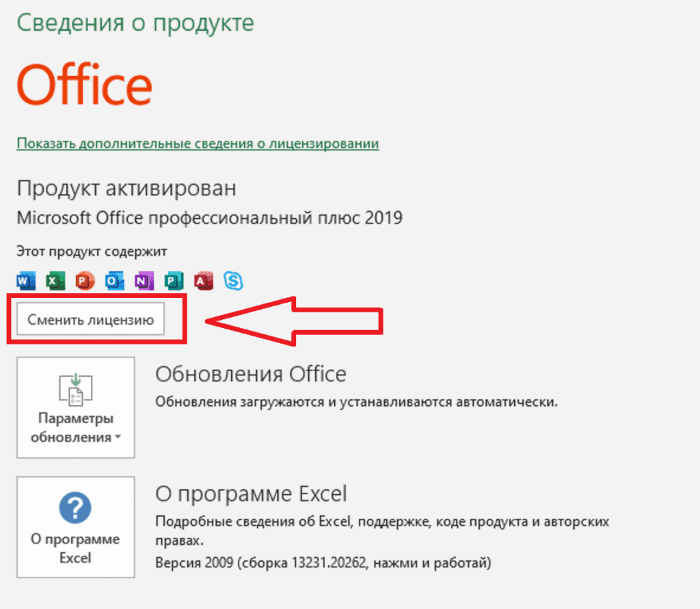
Task: Click the Skype for Business icon
Action: 233,281
